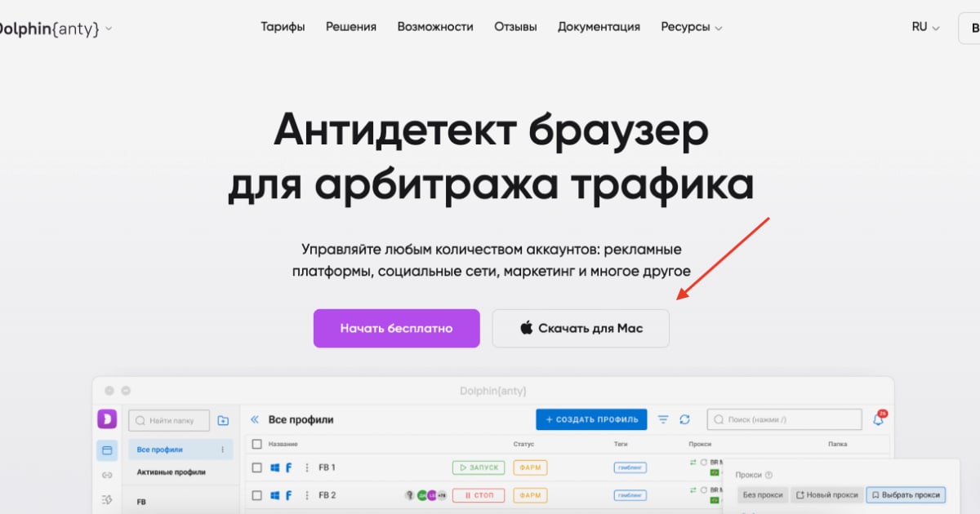The height and width of the screenshot is (514, 980).
Task: Click the Facebook icon in FB 1 row
Action: [289, 467]
